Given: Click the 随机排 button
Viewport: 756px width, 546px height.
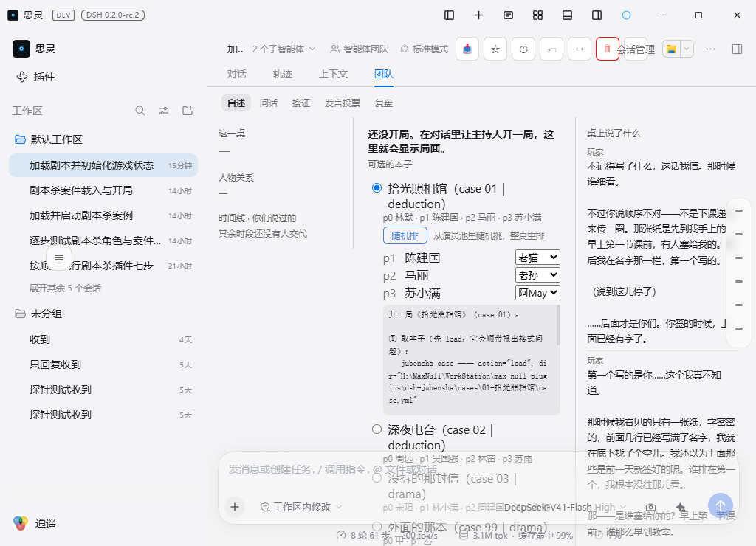Looking at the screenshot, I should click(405, 235).
